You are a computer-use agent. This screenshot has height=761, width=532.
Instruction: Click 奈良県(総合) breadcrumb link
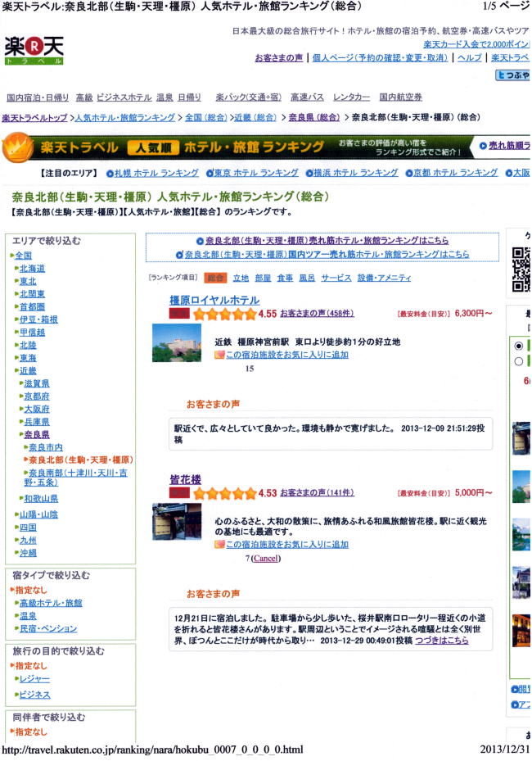coord(314,117)
